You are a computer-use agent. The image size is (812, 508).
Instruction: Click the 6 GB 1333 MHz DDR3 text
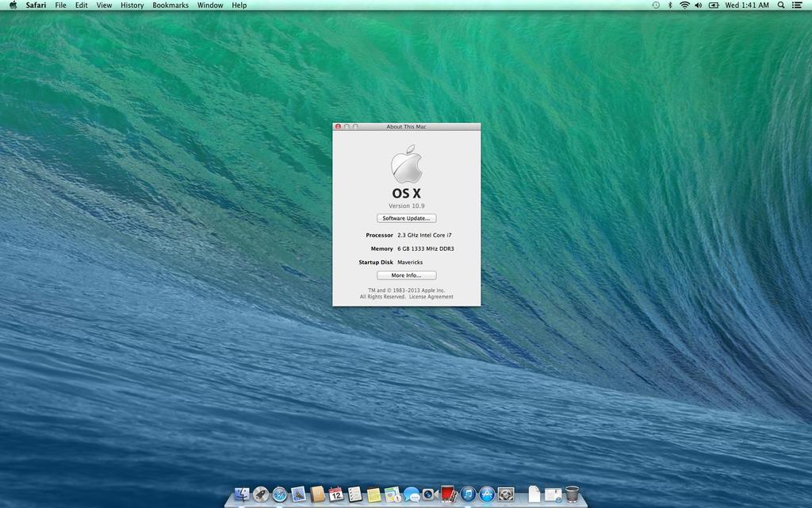click(x=426, y=248)
